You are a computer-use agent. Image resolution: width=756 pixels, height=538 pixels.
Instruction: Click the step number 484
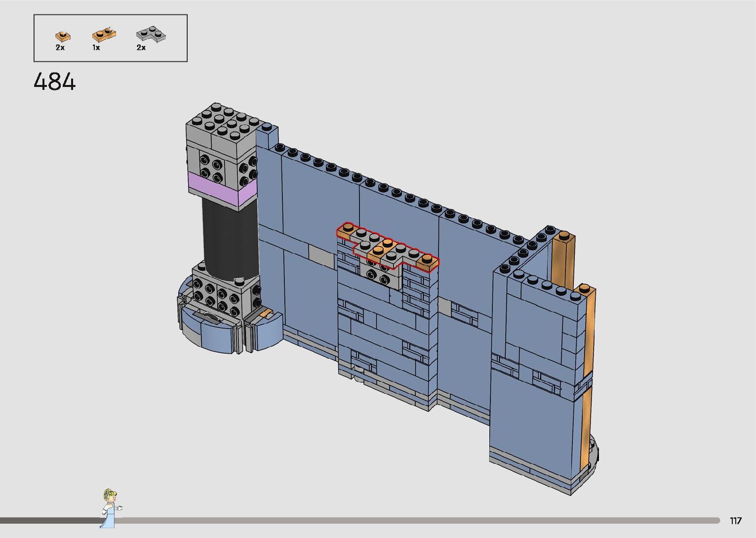point(55,82)
